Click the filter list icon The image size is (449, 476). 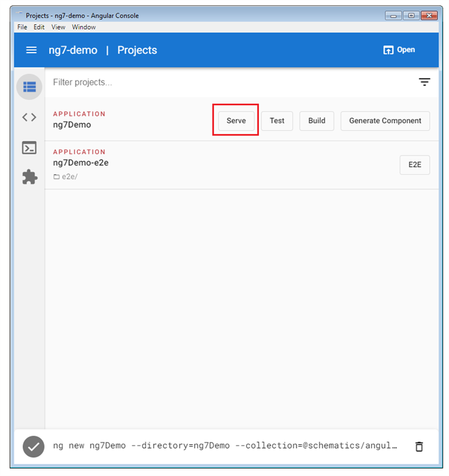tap(424, 82)
